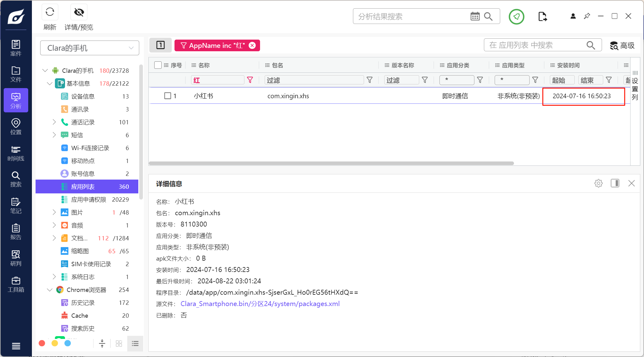
Task: Expand the 通话记录 tree node
Action: pyautogui.click(x=54, y=122)
